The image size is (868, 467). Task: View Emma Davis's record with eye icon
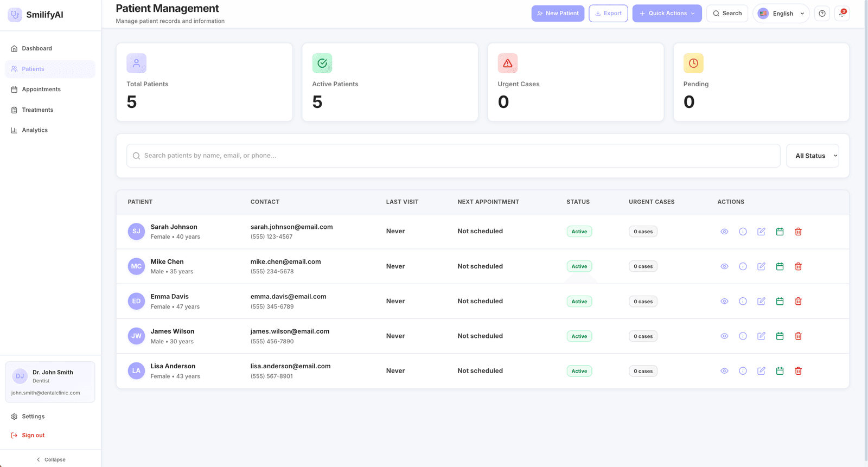724,301
